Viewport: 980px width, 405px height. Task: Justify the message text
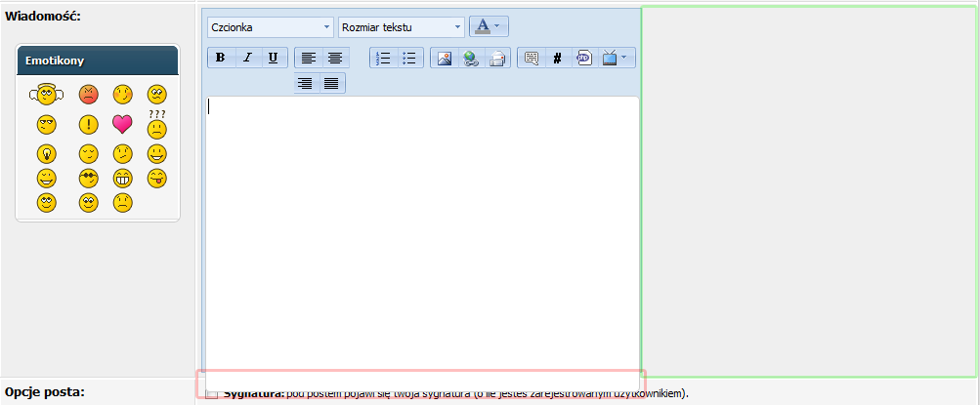pos(331,83)
